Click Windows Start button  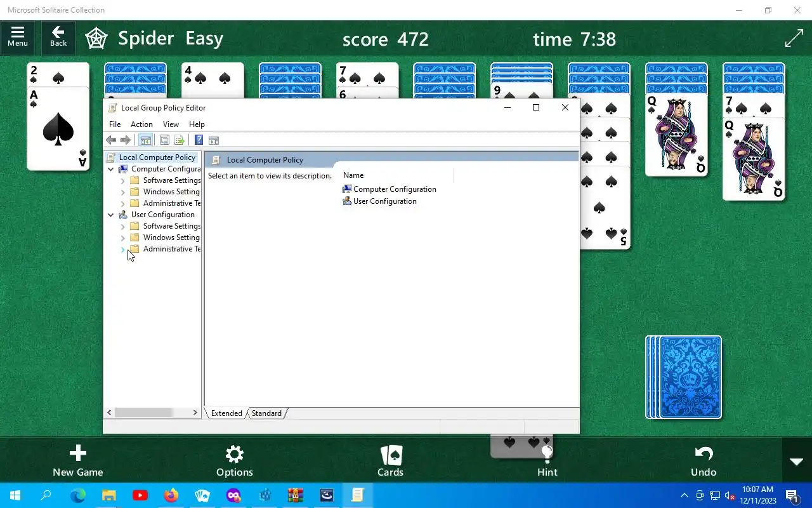coord(15,495)
